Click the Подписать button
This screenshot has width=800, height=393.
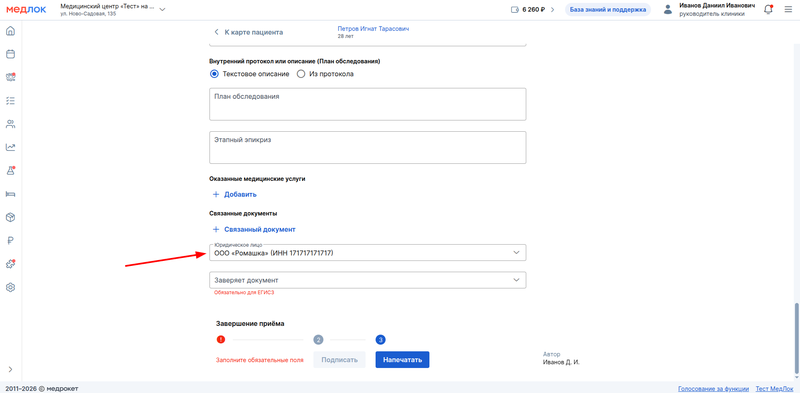pos(339,360)
